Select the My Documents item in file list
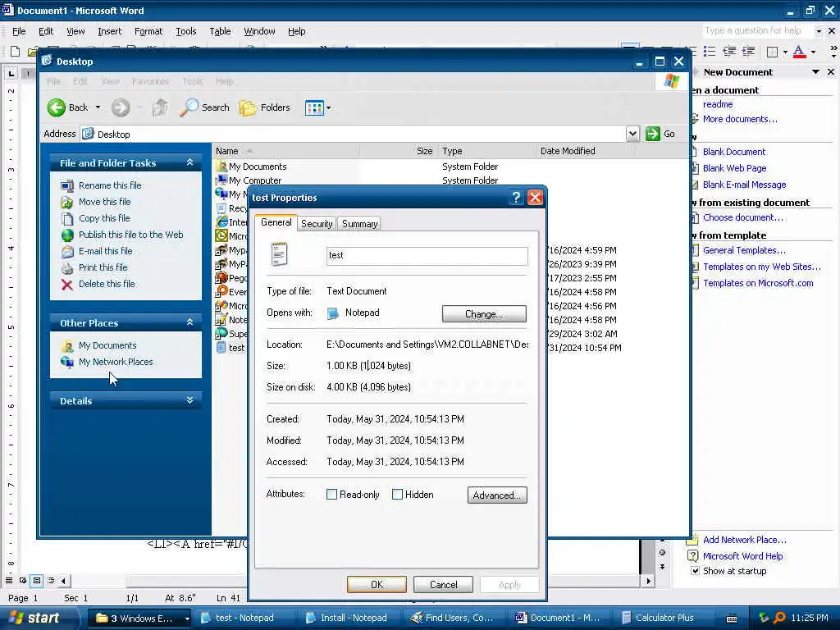This screenshot has height=630, width=840. pos(258,167)
